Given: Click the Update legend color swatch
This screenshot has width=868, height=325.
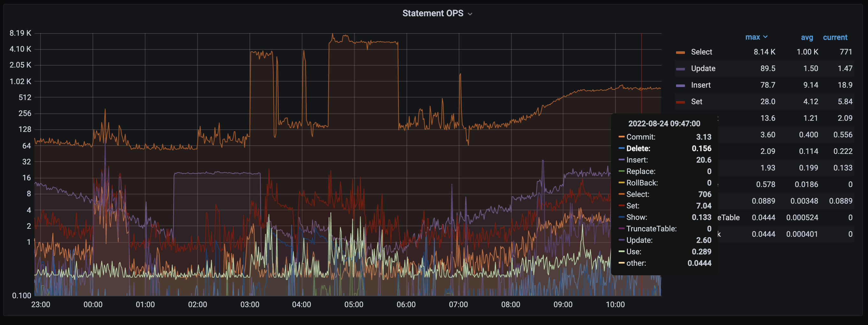Looking at the screenshot, I should click(680, 69).
